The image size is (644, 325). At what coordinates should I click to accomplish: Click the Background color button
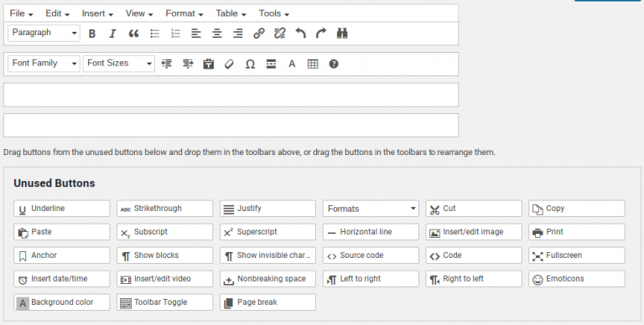[x=61, y=302]
